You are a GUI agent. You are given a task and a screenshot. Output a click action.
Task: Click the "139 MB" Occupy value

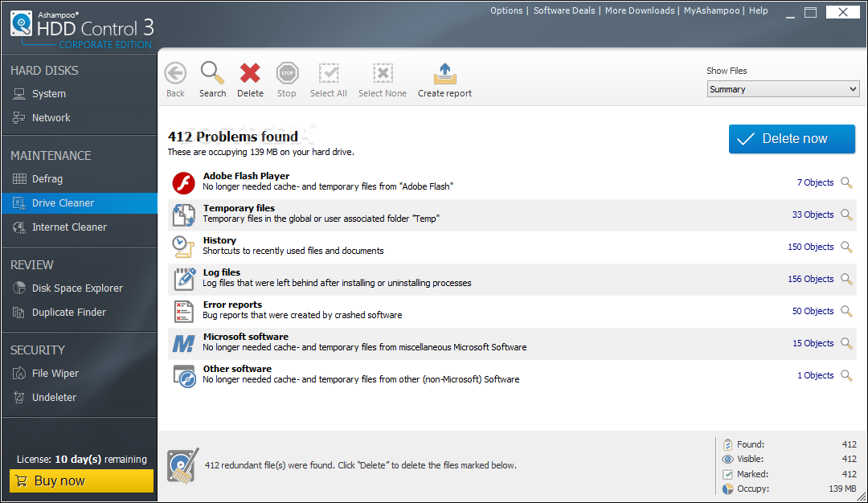(842, 489)
